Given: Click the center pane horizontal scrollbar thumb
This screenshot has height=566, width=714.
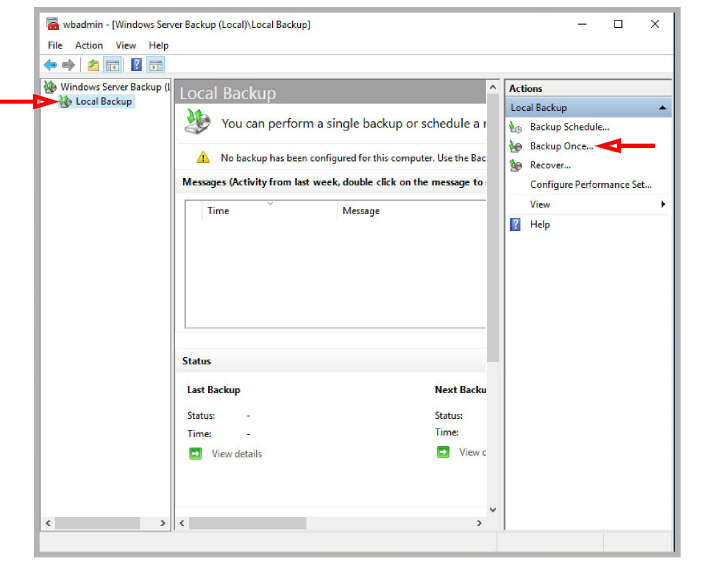Looking at the screenshot, I should (248, 523).
